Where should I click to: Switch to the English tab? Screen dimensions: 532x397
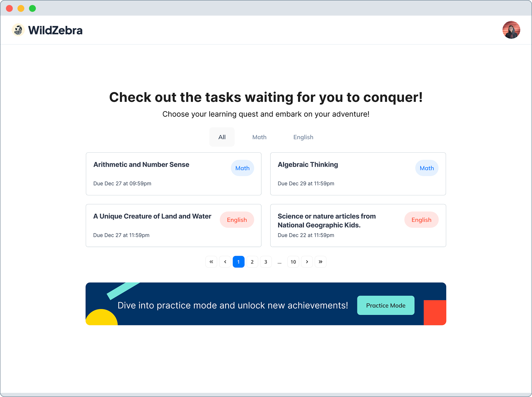[303, 137]
